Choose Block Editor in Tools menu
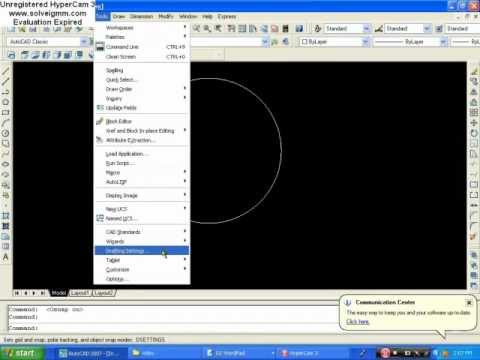This screenshot has width=480, height=360. click(142, 121)
